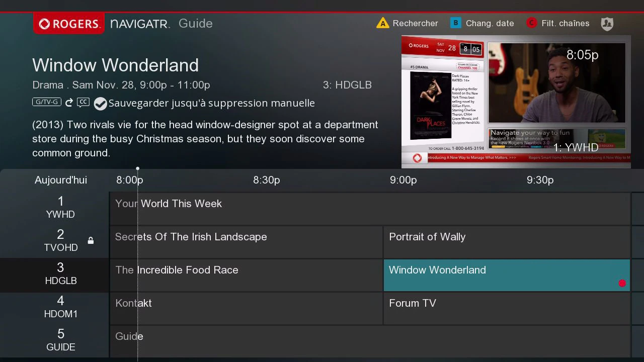Select channel 4 HDOM1
This screenshot has width=644, height=362.
pyautogui.click(x=54, y=308)
